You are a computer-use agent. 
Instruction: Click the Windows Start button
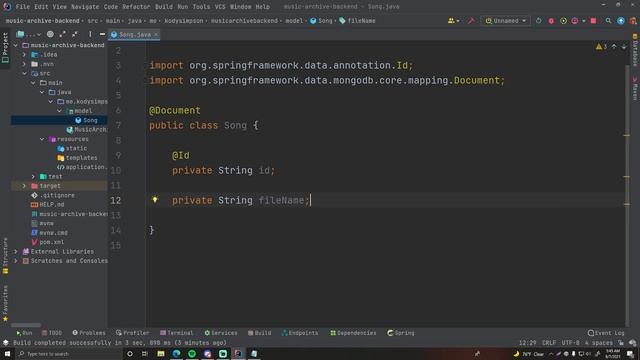(7, 354)
